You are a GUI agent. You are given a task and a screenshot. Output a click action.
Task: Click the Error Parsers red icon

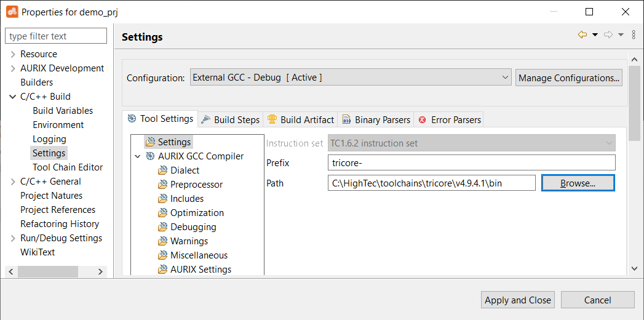pyautogui.click(x=422, y=120)
